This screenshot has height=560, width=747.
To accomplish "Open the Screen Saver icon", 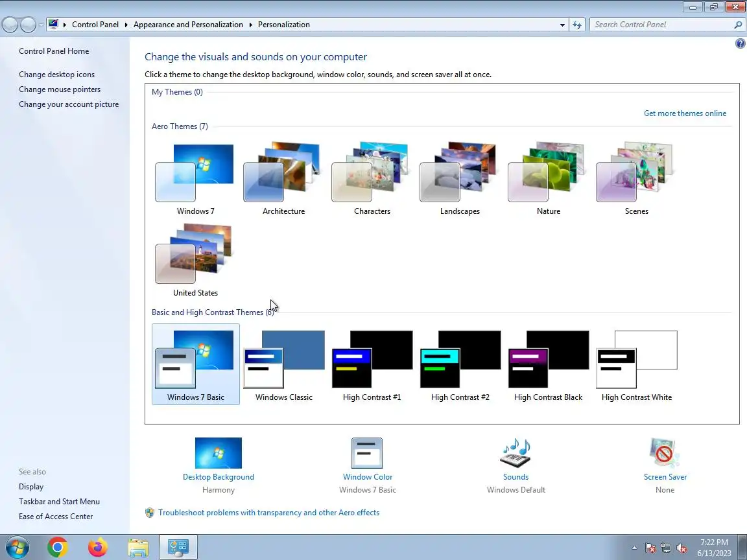I will (665, 453).
